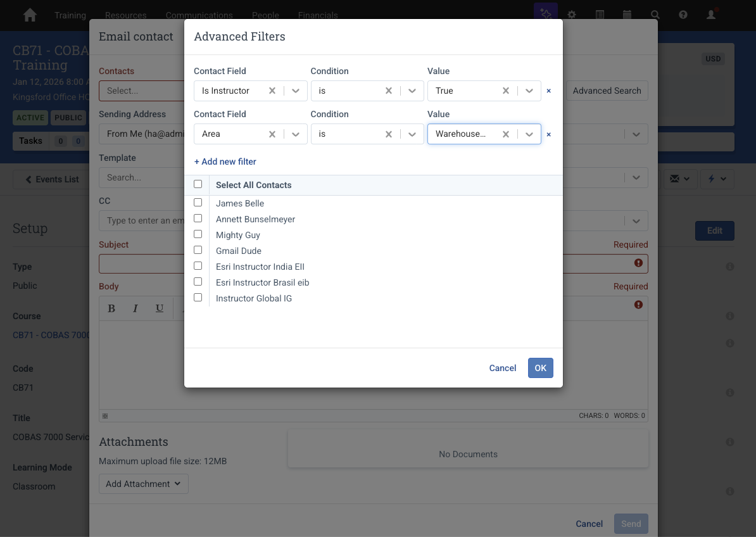Open the Training menu
The height and width of the screenshot is (537, 756).
point(70,15)
